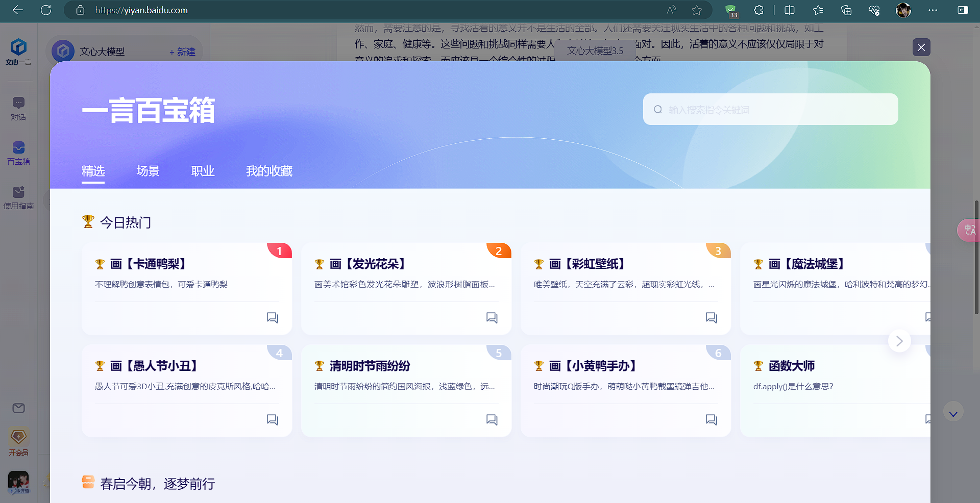Open the favorites list icon

tap(818, 10)
